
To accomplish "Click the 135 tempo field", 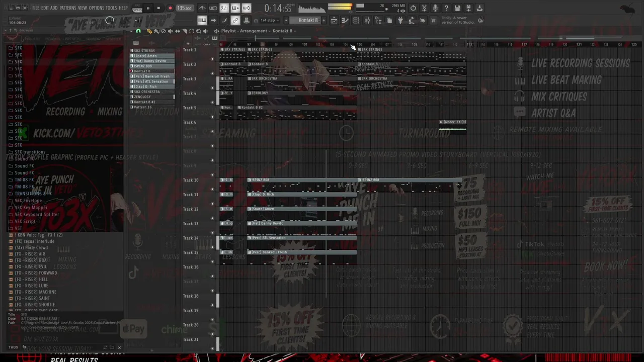I will [184, 8].
